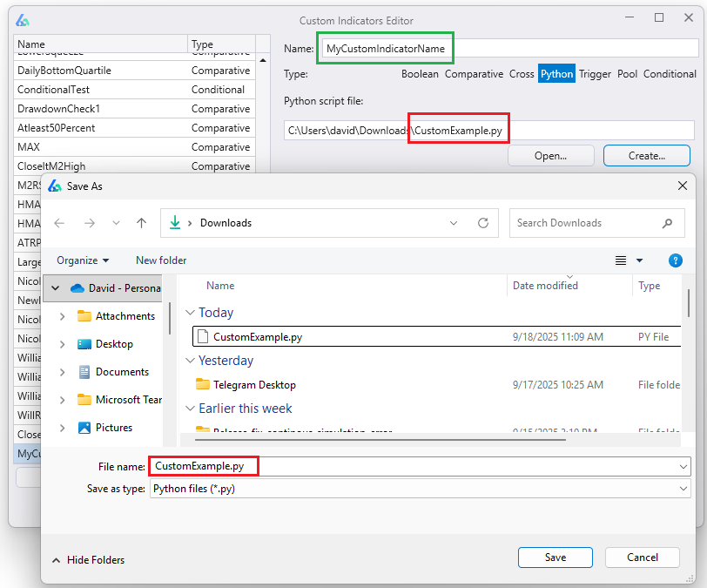Select the Boolean indicator type
Image resolution: width=707 pixels, height=588 pixels.
pyautogui.click(x=420, y=74)
